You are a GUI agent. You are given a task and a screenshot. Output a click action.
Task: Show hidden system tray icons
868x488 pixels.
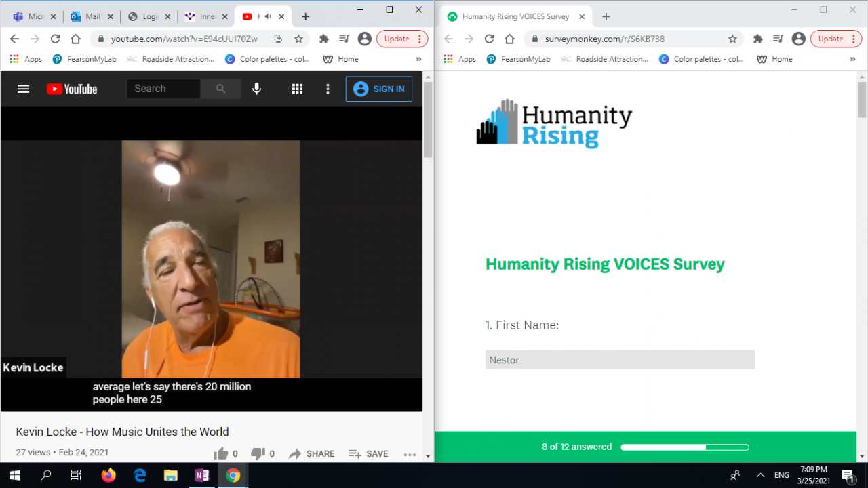click(760, 475)
